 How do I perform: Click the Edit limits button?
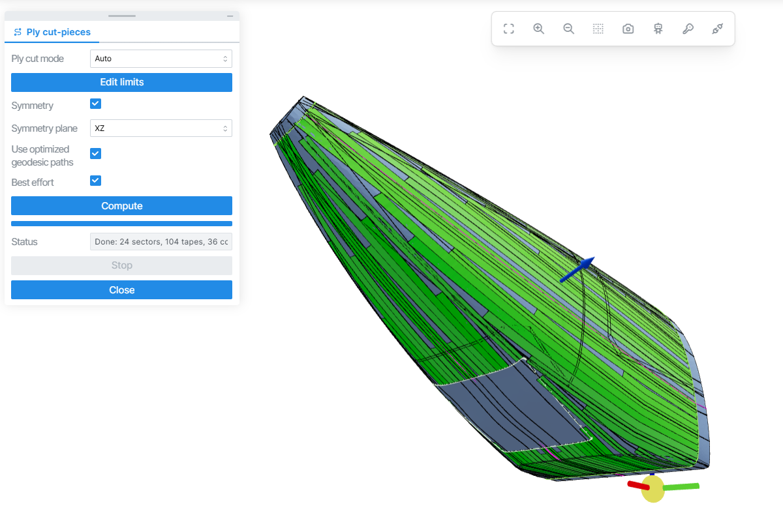click(x=121, y=82)
